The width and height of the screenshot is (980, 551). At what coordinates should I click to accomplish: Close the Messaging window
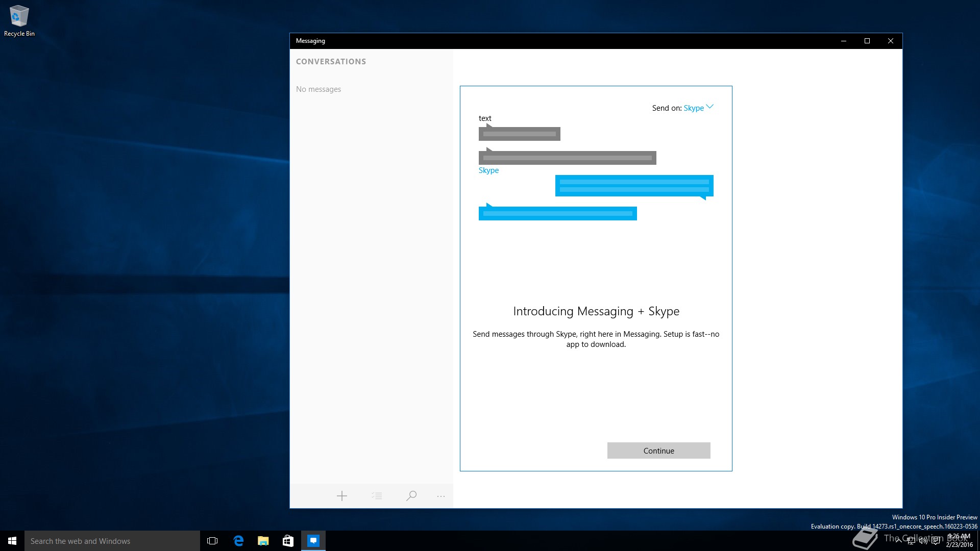tap(891, 41)
